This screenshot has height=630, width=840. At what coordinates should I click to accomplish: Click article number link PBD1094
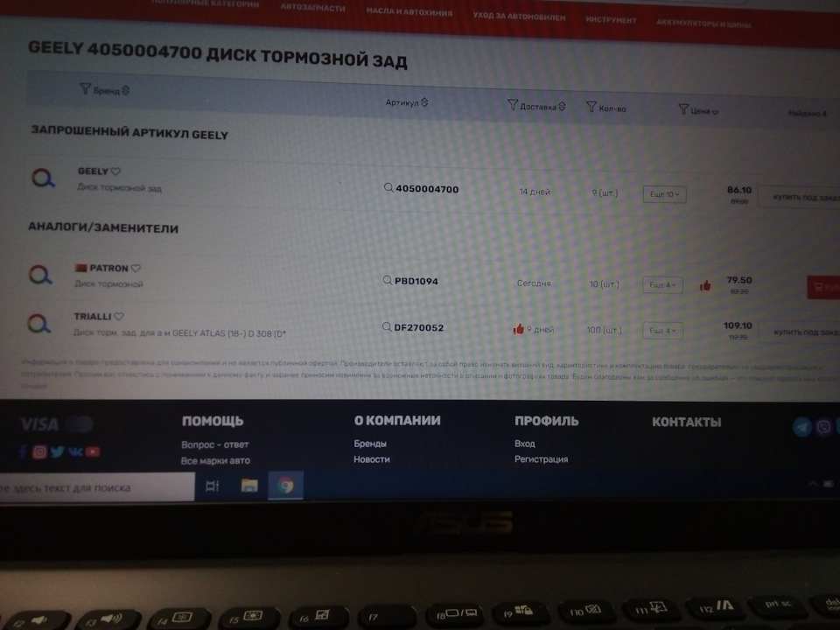(416, 282)
